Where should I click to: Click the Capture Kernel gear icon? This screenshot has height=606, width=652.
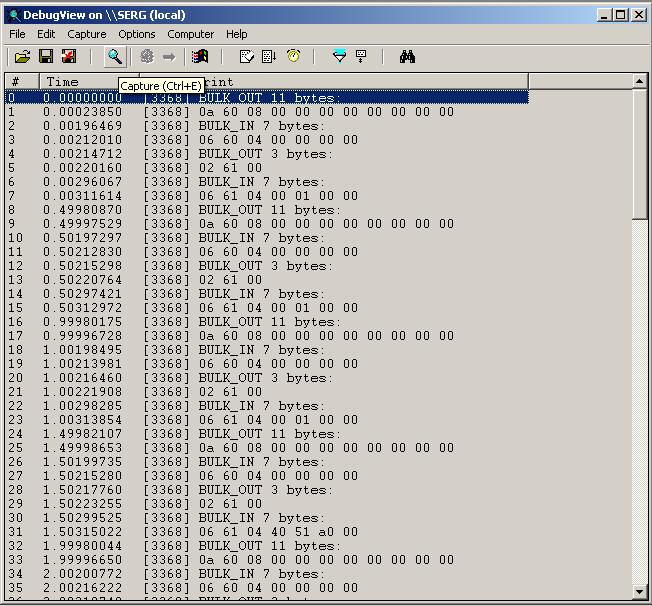coord(146,57)
